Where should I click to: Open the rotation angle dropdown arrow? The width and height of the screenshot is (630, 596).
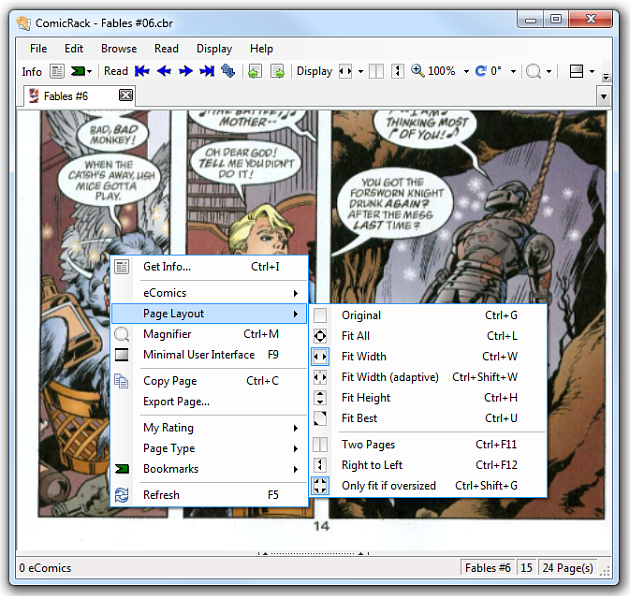pyautogui.click(x=513, y=72)
